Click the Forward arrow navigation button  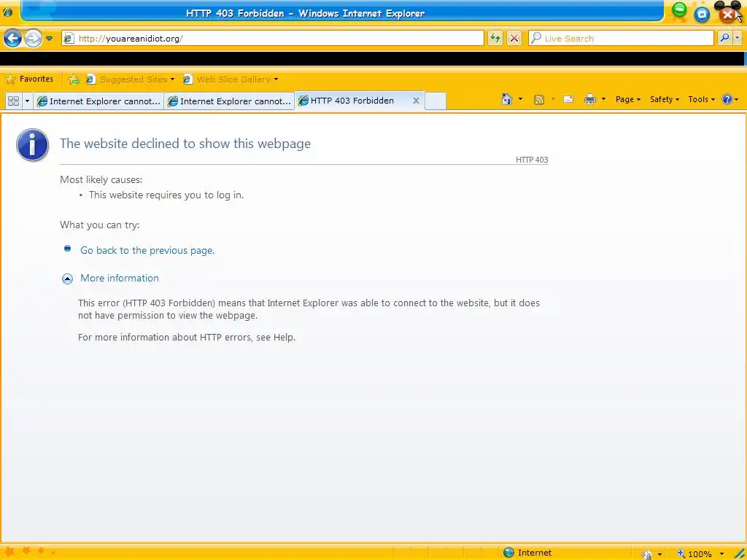tap(33, 38)
